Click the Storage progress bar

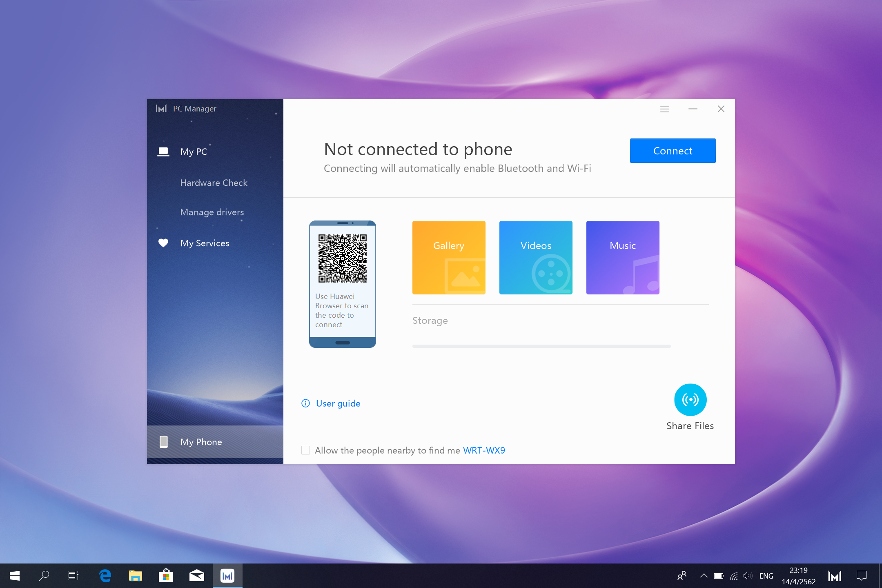[x=541, y=346]
